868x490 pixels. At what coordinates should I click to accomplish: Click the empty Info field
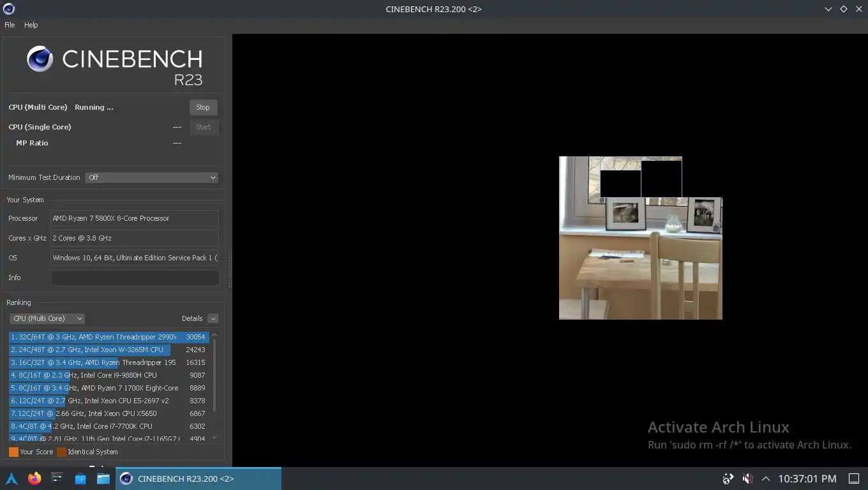coord(135,278)
